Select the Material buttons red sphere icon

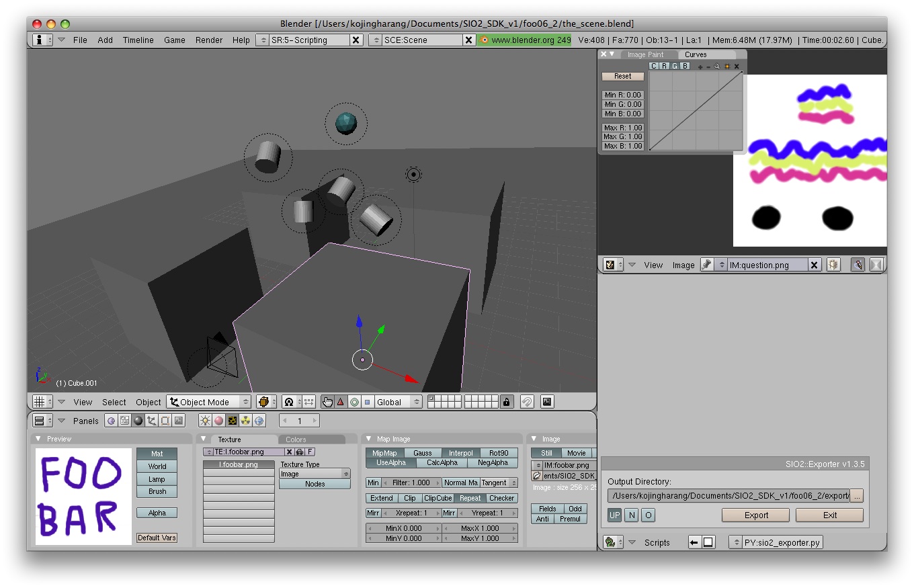(x=218, y=421)
